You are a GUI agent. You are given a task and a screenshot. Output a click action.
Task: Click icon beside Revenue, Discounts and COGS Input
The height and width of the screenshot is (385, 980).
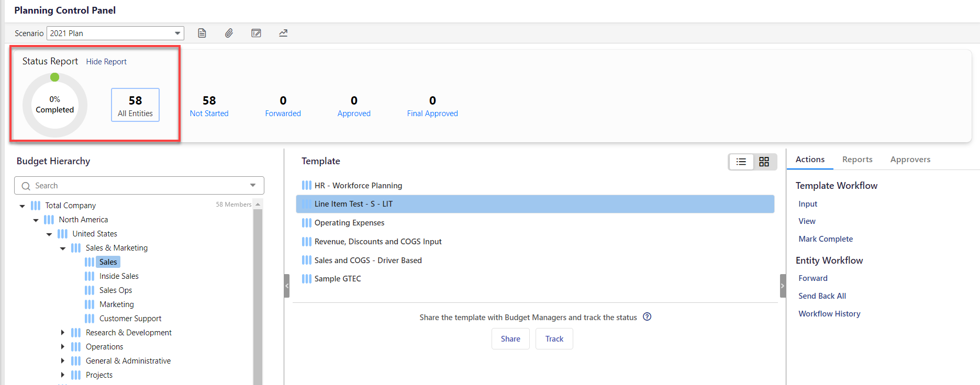tap(307, 242)
